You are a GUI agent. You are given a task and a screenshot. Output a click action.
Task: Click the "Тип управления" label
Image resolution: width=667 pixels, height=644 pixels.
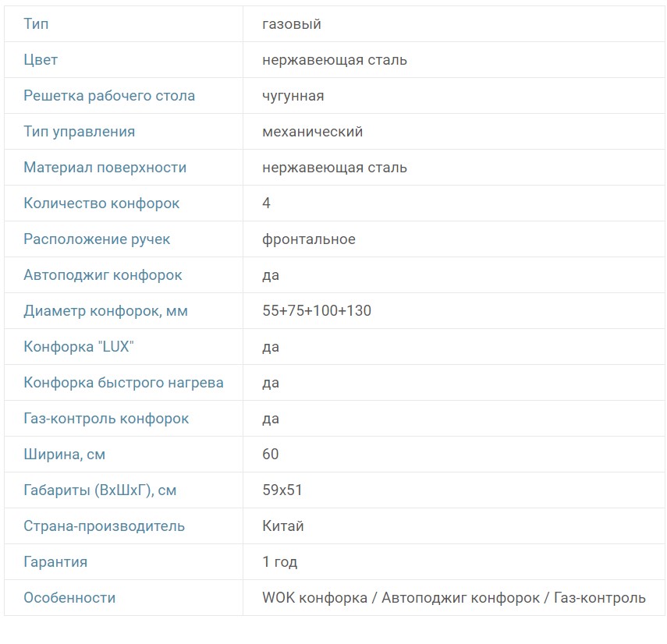pos(79,132)
